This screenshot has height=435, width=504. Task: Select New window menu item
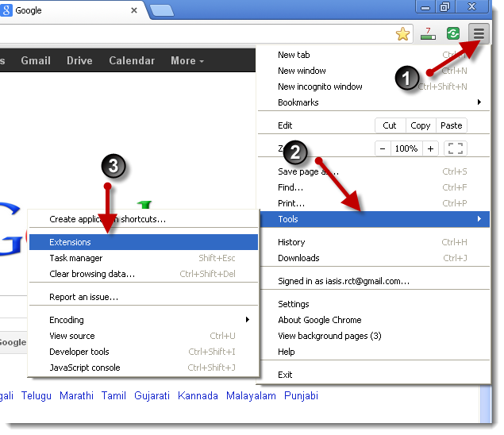pos(374,71)
